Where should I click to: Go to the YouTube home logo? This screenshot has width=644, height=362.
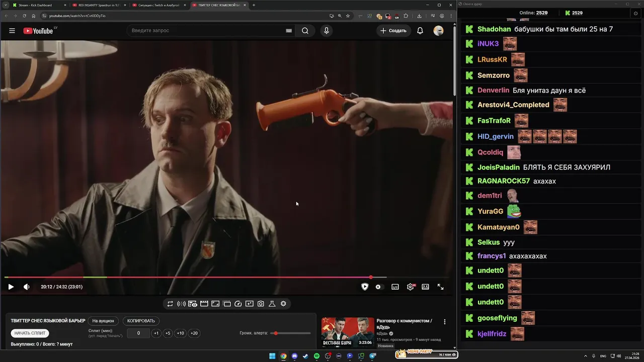click(38, 31)
